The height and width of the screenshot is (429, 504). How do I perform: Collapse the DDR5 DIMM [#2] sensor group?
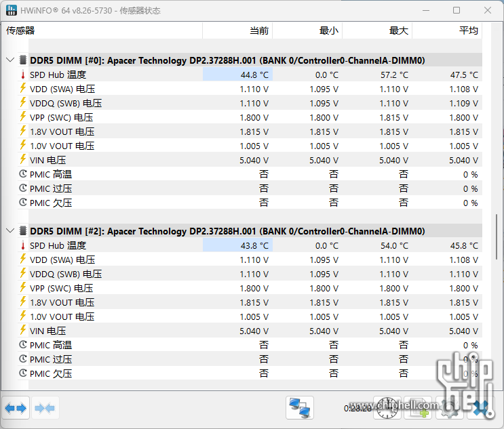point(10,231)
